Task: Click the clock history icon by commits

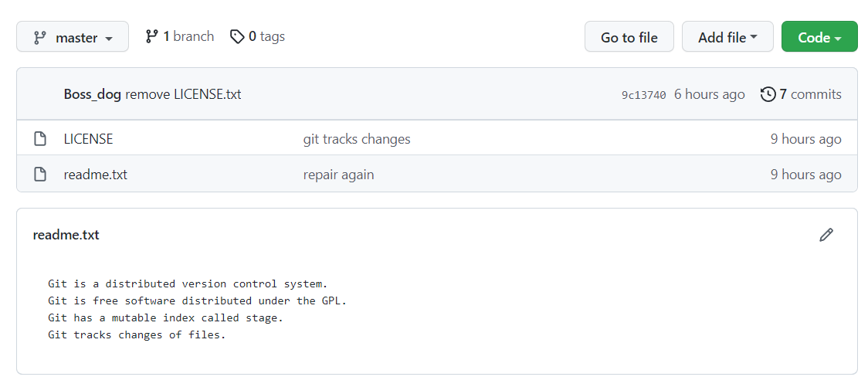Action: coord(768,94)
